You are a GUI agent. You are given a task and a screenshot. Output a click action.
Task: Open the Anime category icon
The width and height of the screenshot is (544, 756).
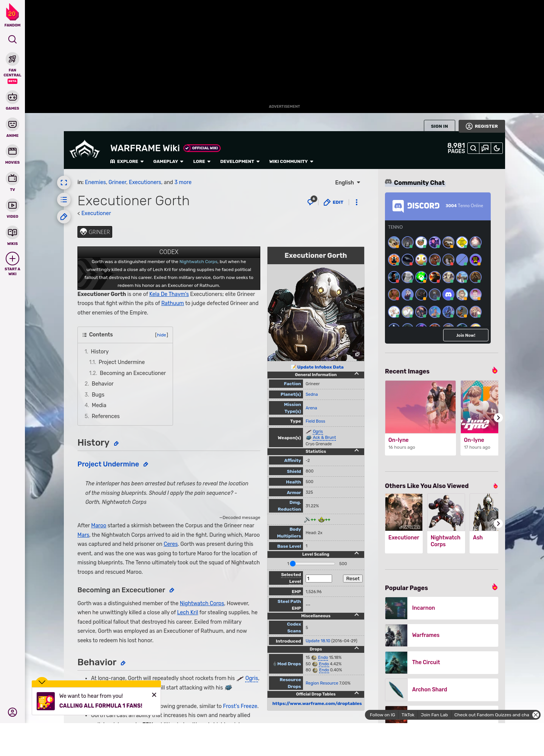12,124
